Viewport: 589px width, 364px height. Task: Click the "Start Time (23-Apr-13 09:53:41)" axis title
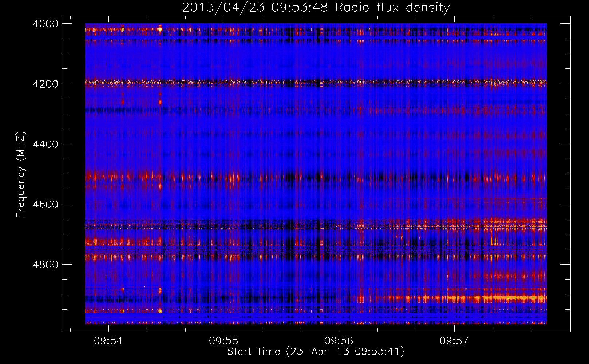[316, 352]
